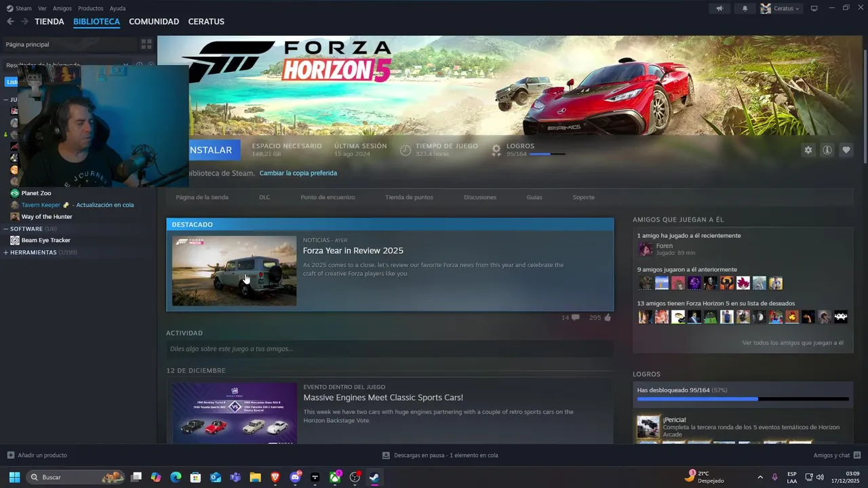Open the Página principal dropdown
The width and height of the screenshot is (868, 488).
click(70, 44)
